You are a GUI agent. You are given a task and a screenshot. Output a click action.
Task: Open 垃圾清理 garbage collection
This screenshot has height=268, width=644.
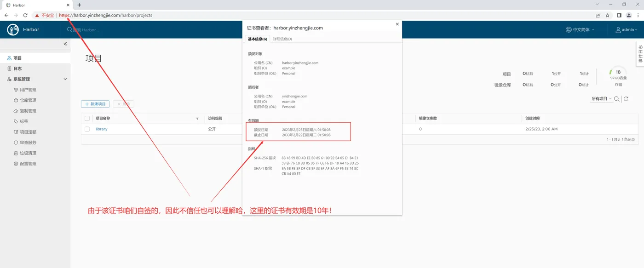[28, 153]
